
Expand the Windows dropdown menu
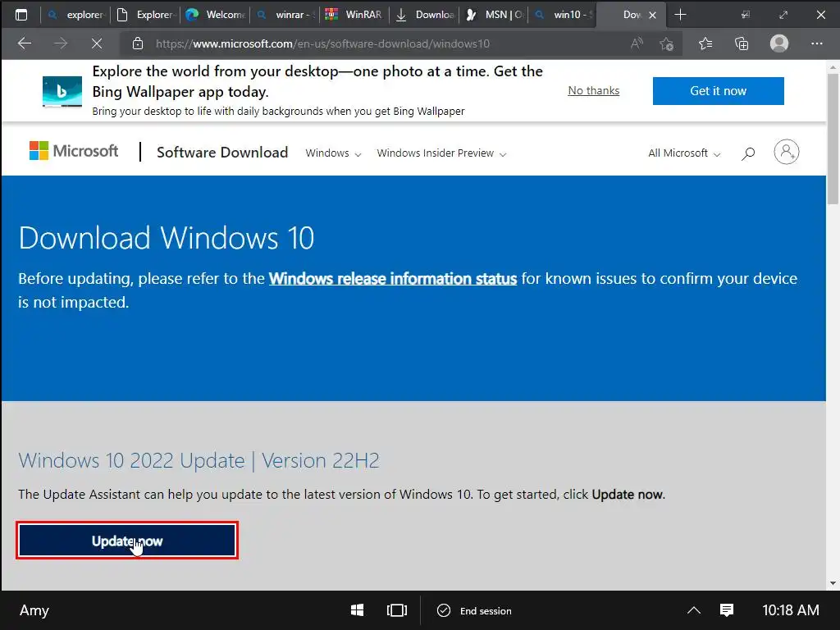coord(333,153)
